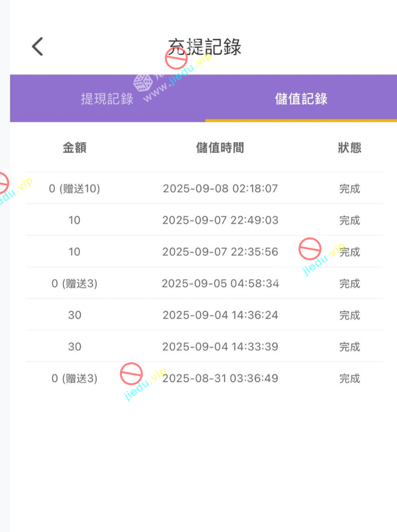Screen dimensions: 397x532
Task: Open the 2025-09-05 04:58:34 record
Action: (x=220, y=283)
